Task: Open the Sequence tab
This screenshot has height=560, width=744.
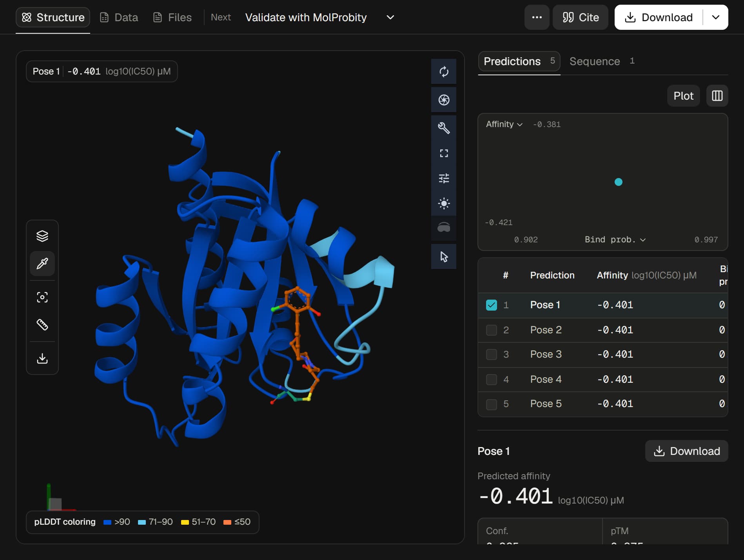Action: 602,61
